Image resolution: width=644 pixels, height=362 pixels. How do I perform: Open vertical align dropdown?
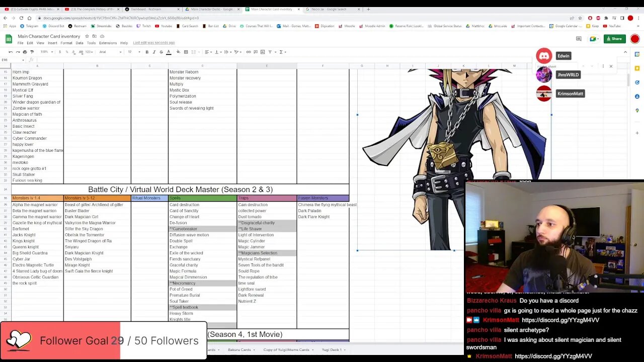coord(217,52)
